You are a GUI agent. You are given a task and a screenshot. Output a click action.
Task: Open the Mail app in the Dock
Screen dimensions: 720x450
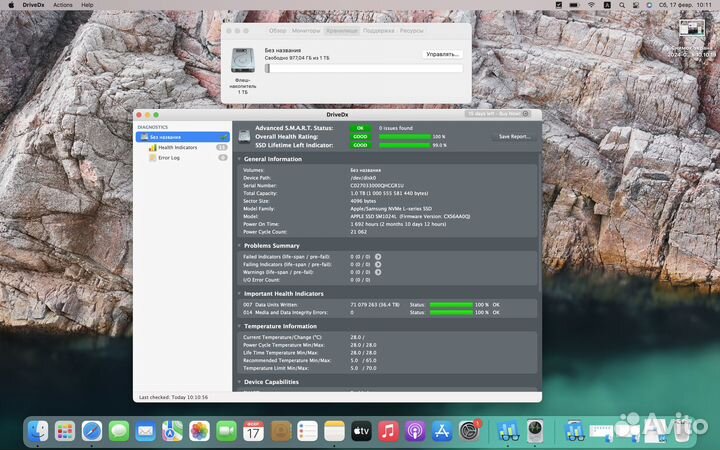pos(146,431)
